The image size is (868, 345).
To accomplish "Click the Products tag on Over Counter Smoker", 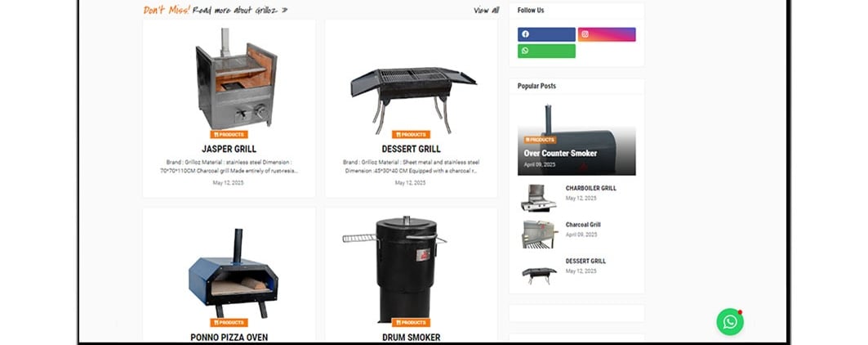I will pos(540,140).
